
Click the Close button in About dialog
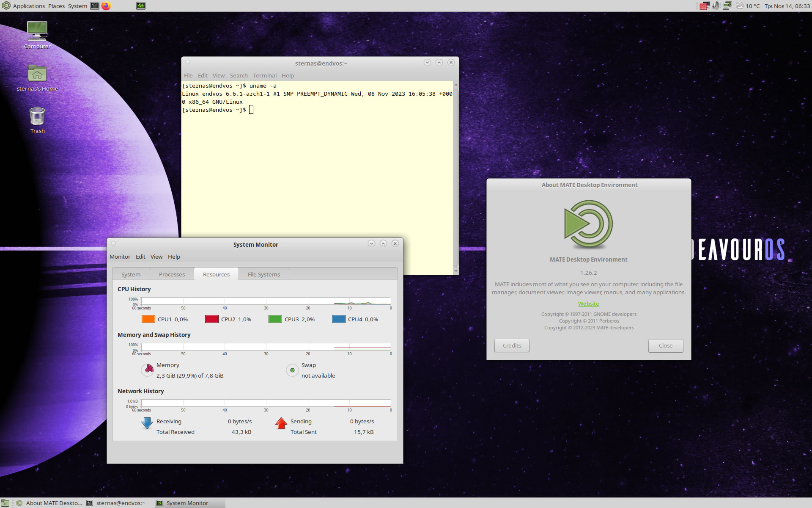(666, 345)
